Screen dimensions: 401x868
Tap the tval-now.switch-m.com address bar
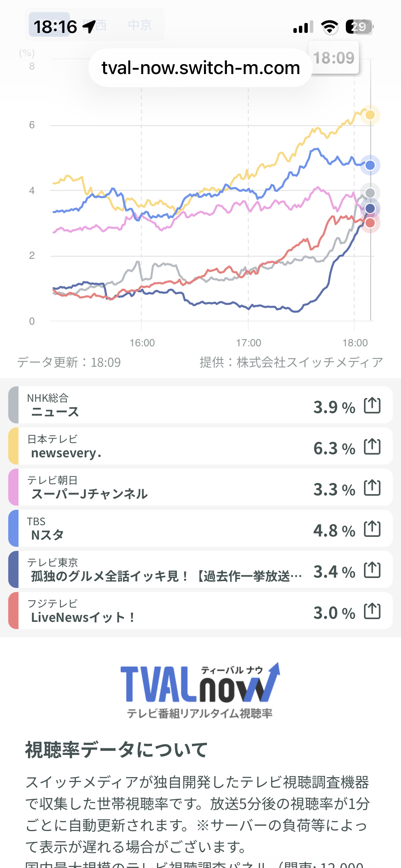point(200,68)
